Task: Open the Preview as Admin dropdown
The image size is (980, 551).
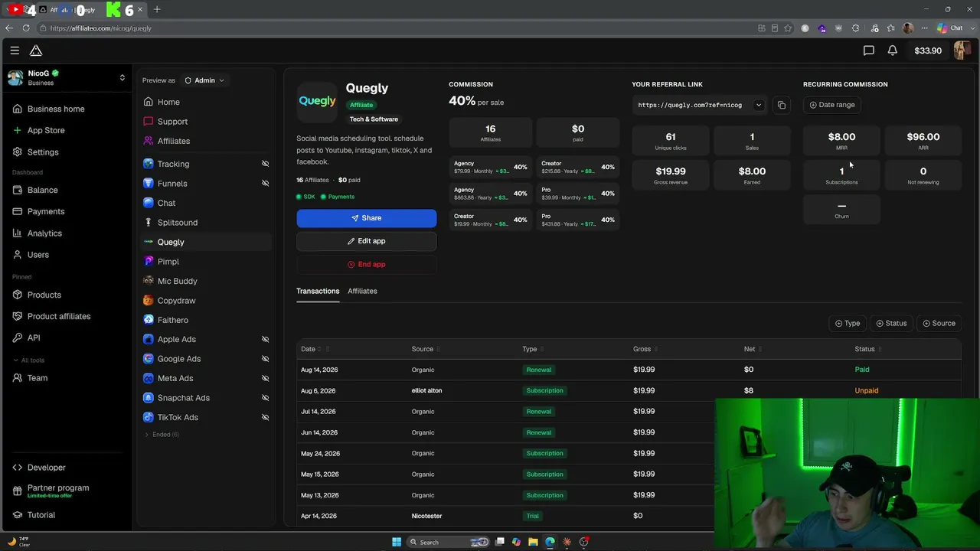Action: point(204,80)
